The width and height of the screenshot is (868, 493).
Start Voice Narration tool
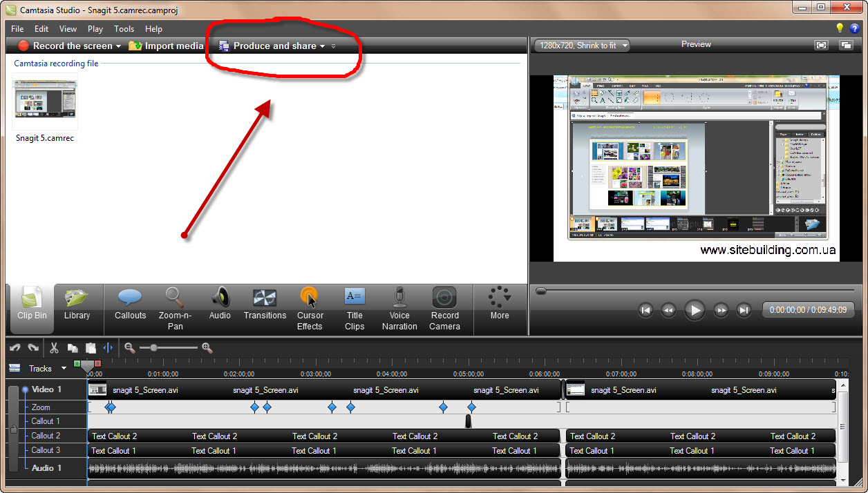[x=399, y=309]
